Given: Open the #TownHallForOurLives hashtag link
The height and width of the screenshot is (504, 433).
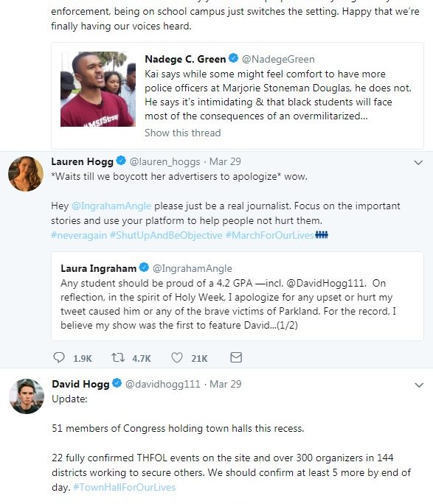Looking at the screenshot, I should pos(124,487).
